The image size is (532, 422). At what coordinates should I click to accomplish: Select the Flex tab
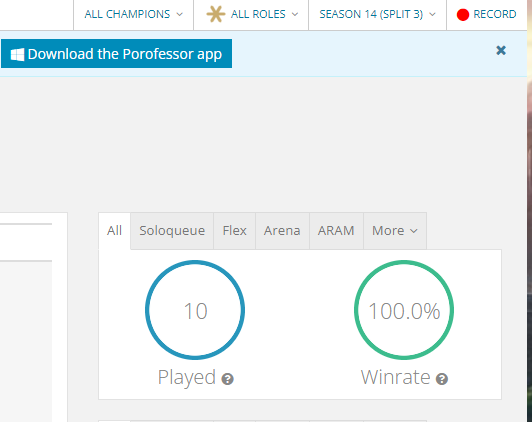click(x=234, y=231)
